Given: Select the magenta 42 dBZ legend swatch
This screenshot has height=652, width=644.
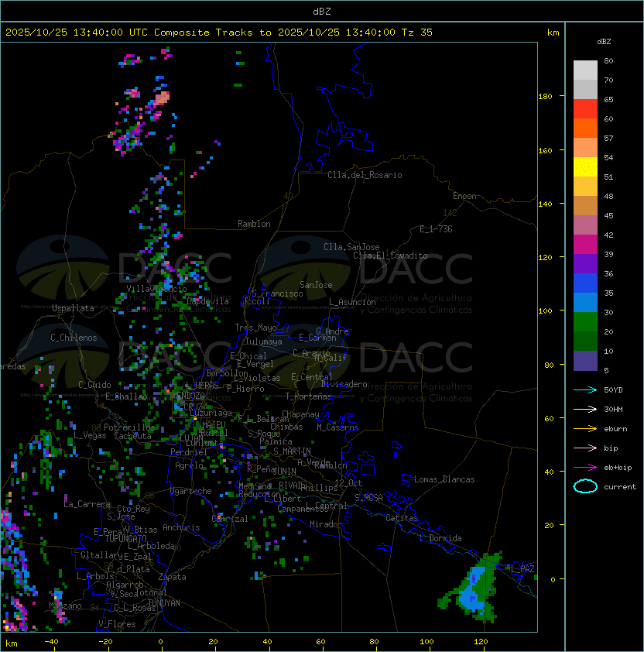Looking at the screenshot, I should tap(585, 245).
